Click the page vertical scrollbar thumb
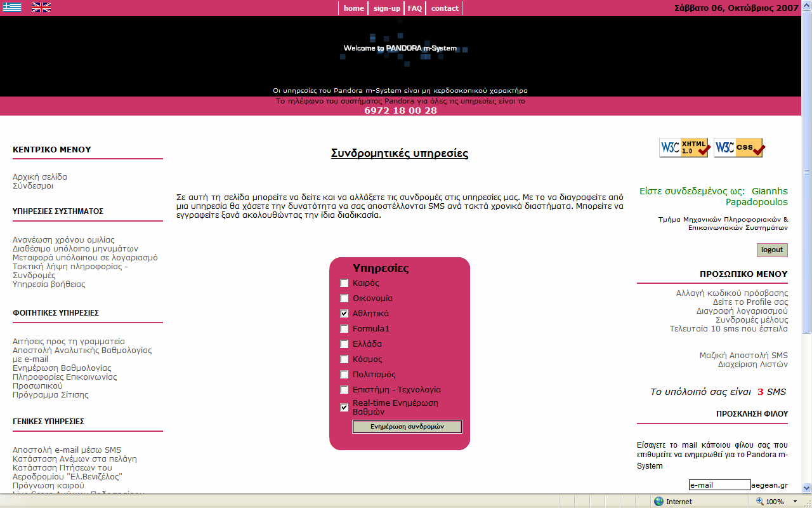Screen dimensions: 812x508 pos(806,171)
